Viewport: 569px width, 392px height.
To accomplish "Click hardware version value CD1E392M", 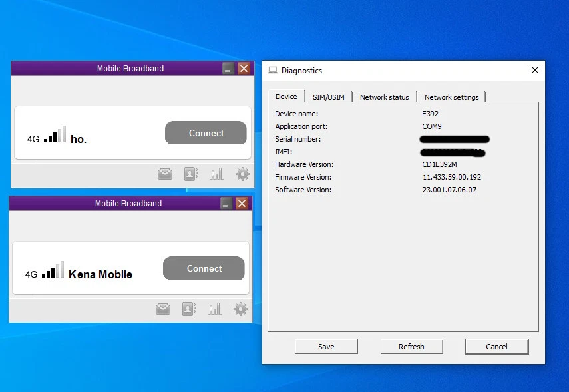I will coord(439,164).
